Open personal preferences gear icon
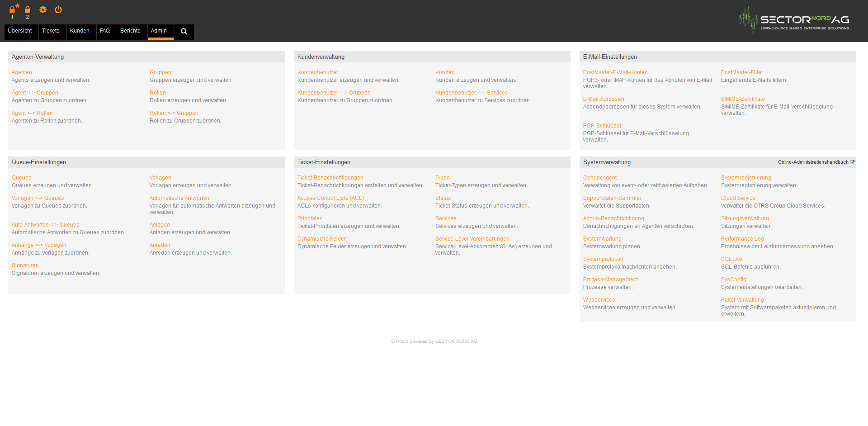Image resolution: width=868 pixels, height=426 pixels. pyautogui.click(x=43, y=9)
